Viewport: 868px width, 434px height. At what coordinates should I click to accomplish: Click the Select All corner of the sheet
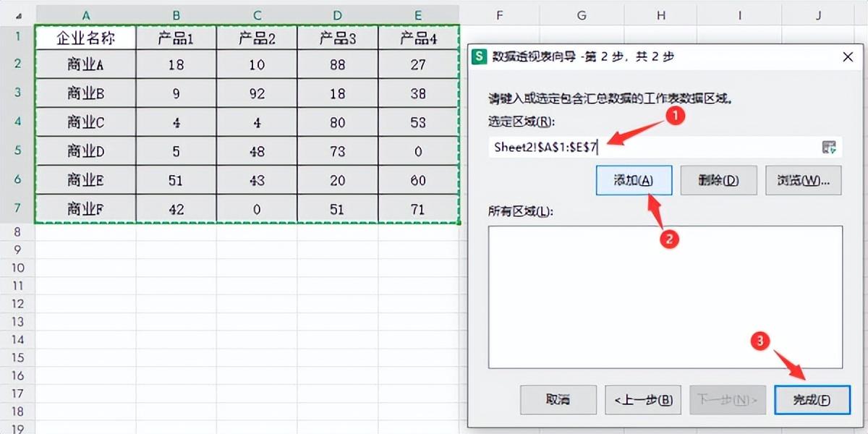pos(17,15)
